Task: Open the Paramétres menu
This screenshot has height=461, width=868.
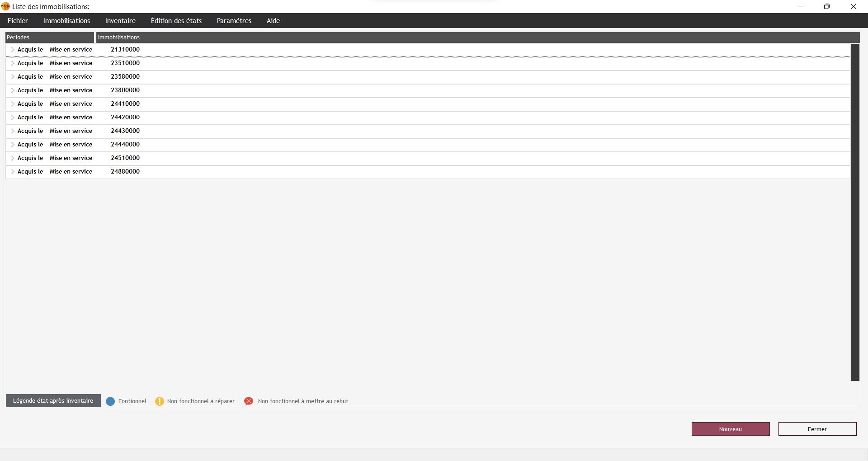Action: (234, 21)
